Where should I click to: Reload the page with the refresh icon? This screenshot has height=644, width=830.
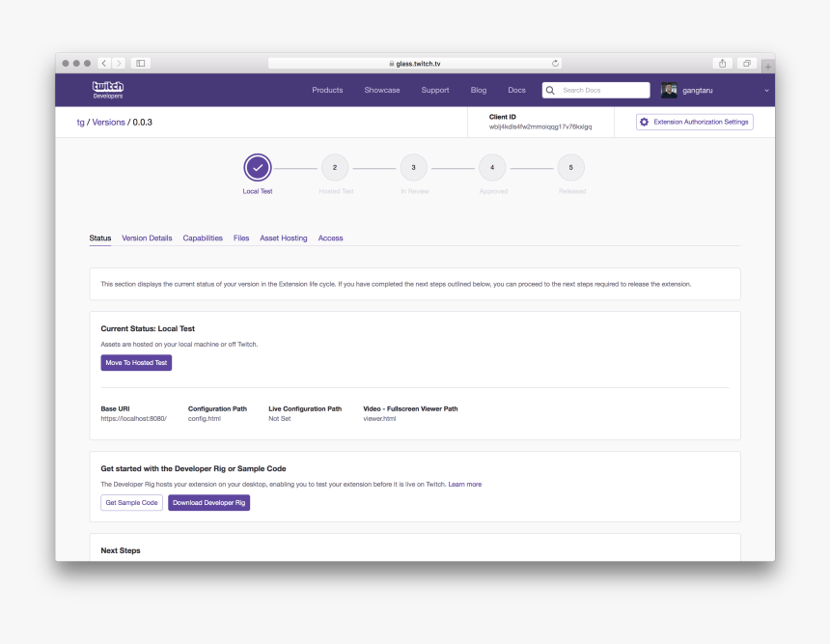click(555, 63)
